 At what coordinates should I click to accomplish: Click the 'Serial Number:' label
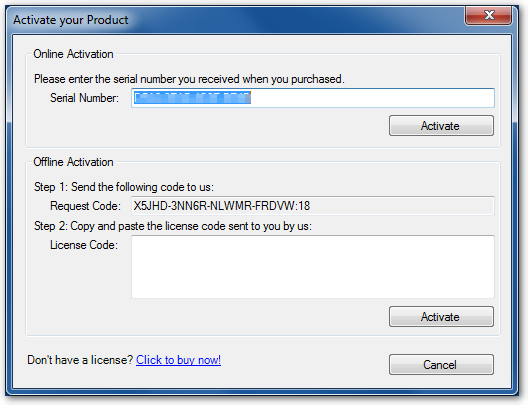tap(85, 98)
